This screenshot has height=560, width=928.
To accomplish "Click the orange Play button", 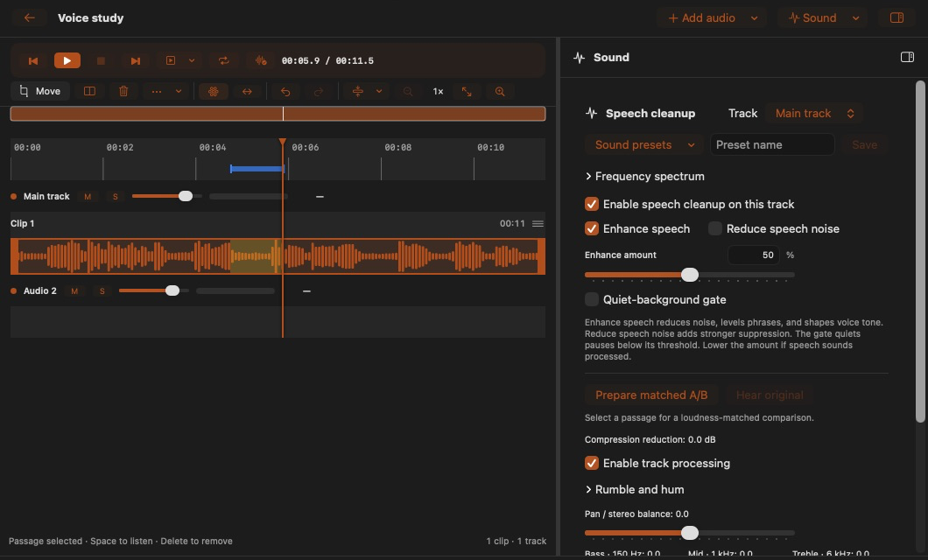I will pyautogui.click(x=67, y=60).
